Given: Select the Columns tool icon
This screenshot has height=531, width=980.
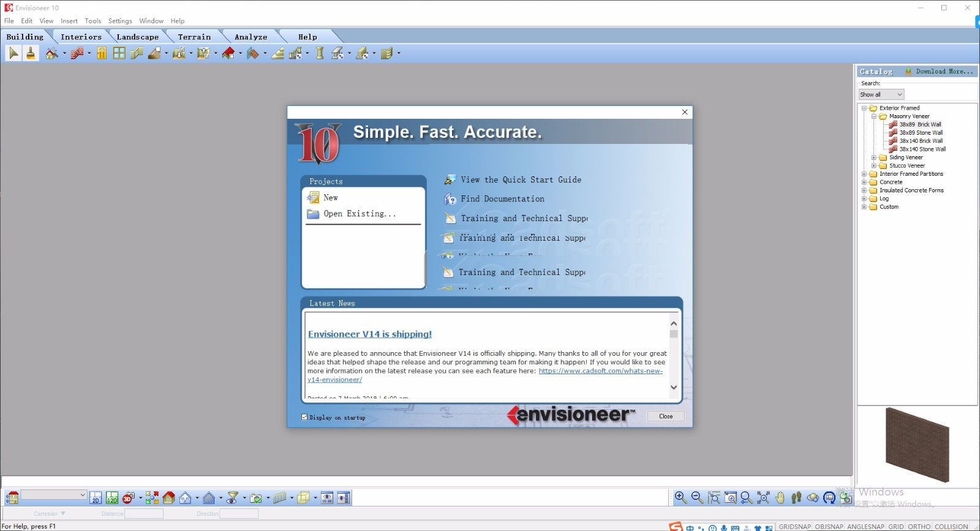Looking at the screenshot, I should [x=320, y=53].
